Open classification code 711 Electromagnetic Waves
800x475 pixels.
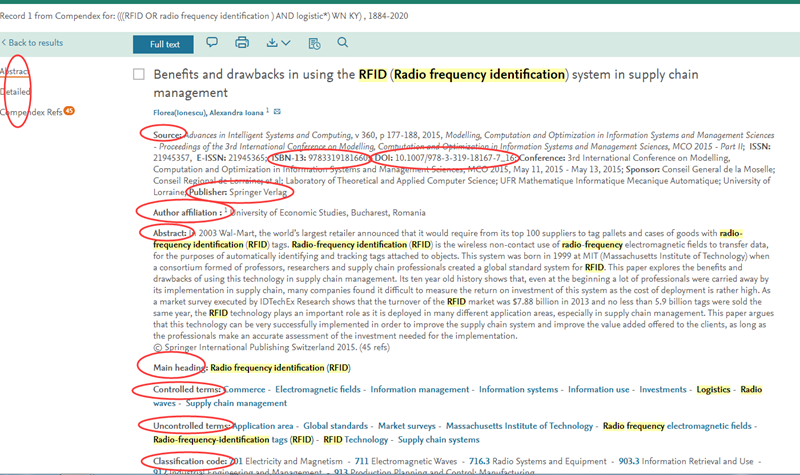coord(406,461)
